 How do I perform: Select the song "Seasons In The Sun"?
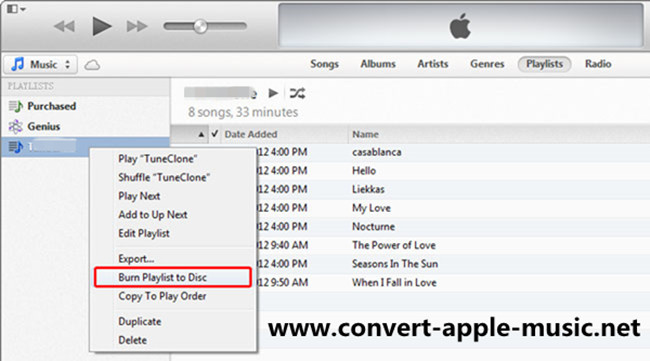click(x=395, y=264)
